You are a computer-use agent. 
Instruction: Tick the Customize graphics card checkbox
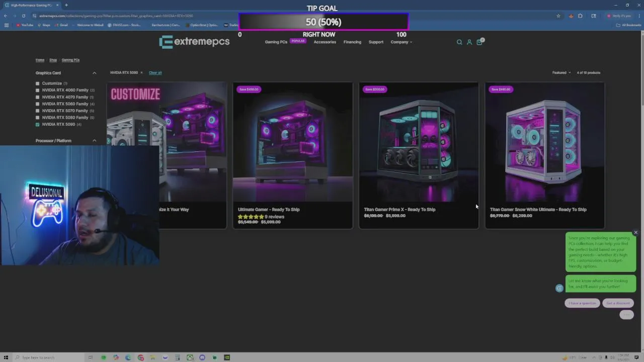[x=37, y=83]
